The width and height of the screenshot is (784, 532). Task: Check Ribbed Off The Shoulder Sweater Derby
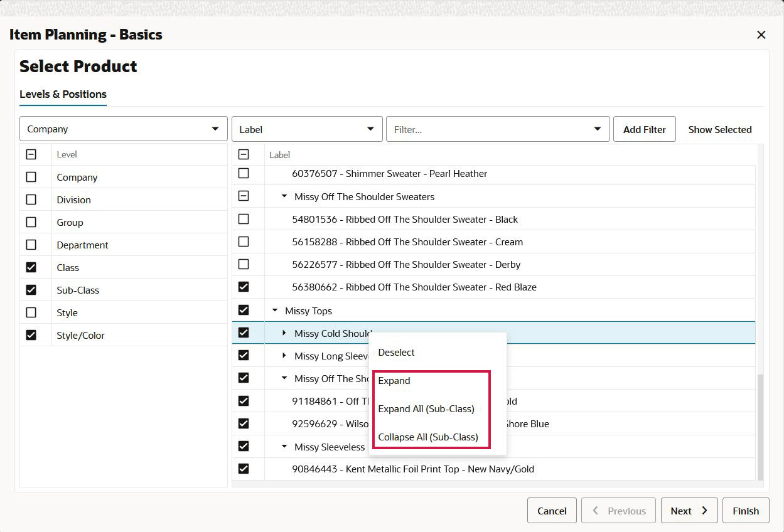244,264
